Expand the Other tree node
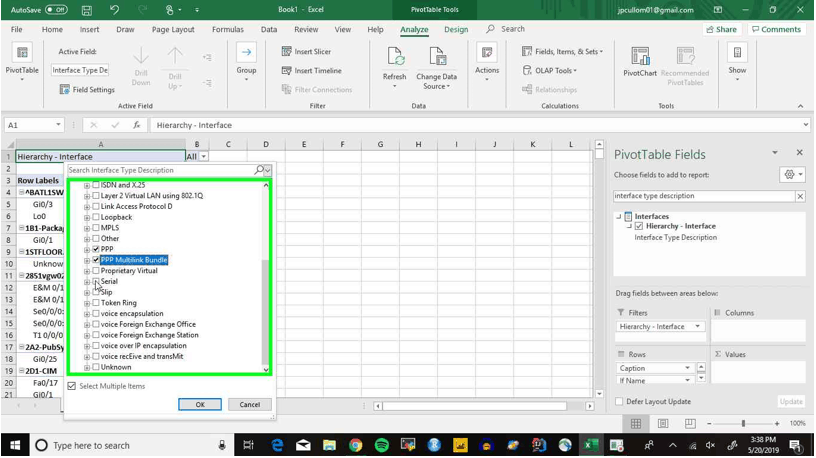816x458 pixels. click(x=87, y=238)
